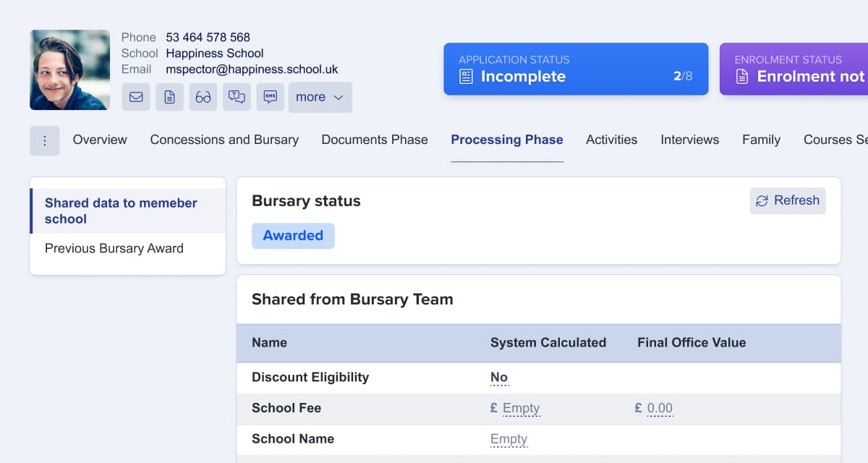
Task: Edit School Fee final office value 0.00
Action: (660, 408)
